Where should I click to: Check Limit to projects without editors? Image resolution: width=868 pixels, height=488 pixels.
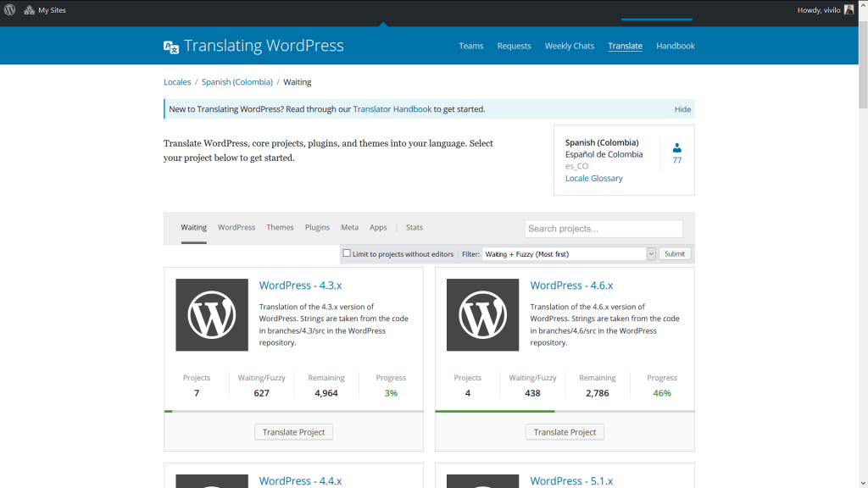[347, 252]
